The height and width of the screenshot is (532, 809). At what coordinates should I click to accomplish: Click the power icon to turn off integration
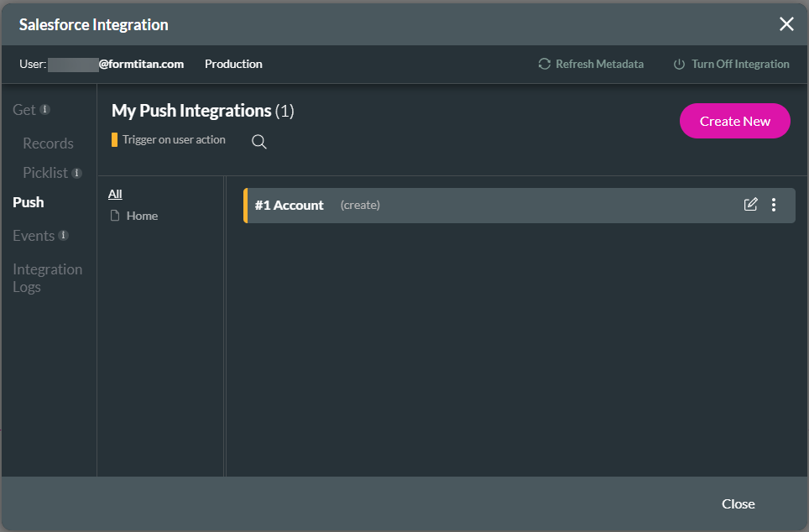point(679,63)
